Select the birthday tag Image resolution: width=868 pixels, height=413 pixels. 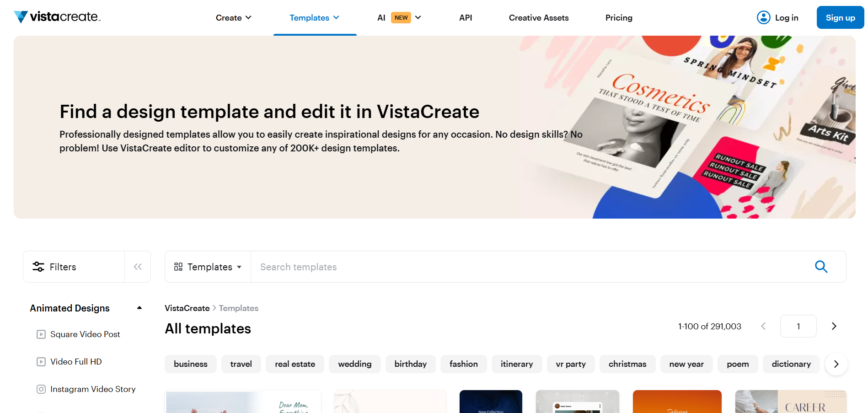411,364
